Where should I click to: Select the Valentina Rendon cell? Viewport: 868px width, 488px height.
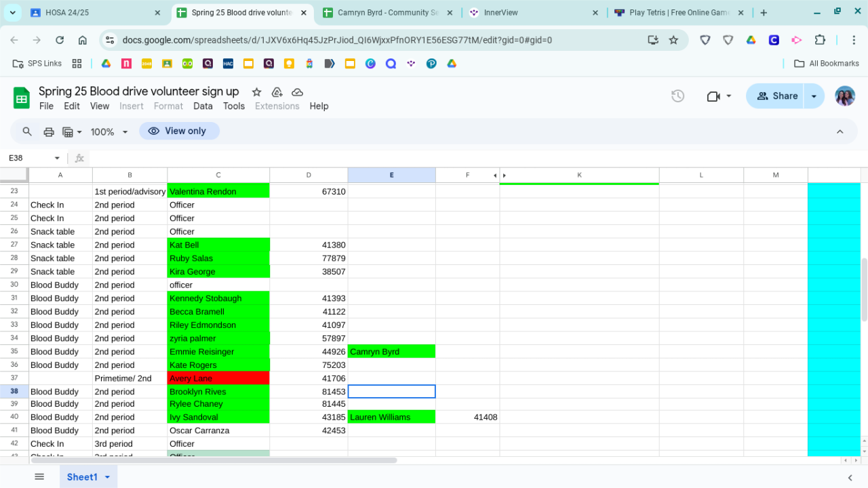click(x=218, y=192)
